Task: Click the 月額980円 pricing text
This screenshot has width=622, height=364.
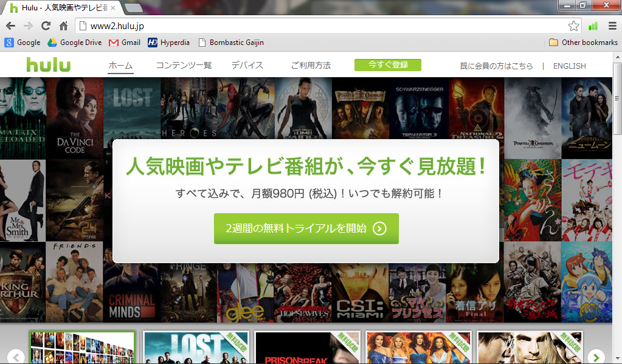Action: pos(278,193)
